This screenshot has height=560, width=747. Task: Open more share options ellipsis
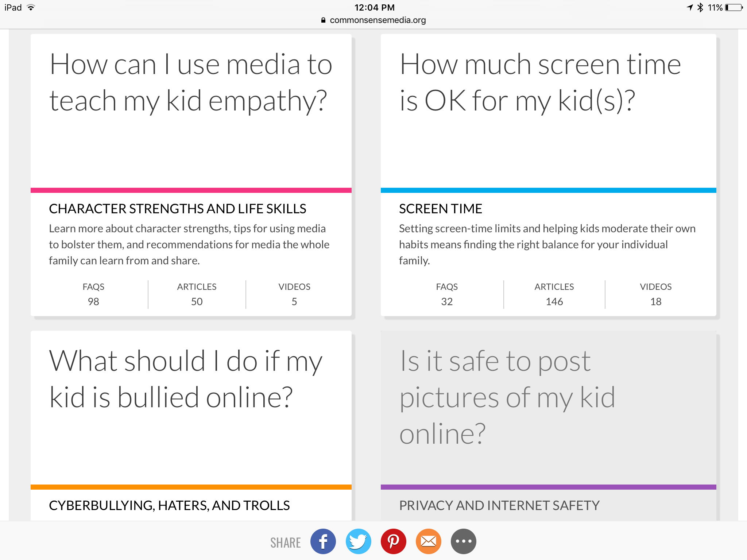(x=463, y=541)
